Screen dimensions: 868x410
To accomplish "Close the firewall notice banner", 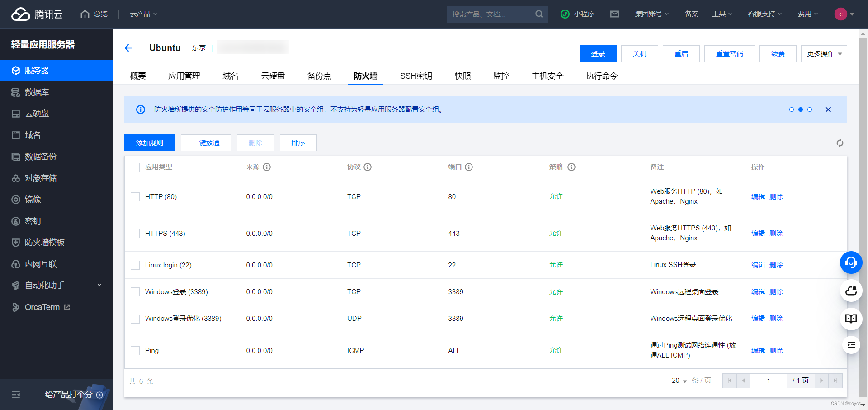I will [828, 110].
